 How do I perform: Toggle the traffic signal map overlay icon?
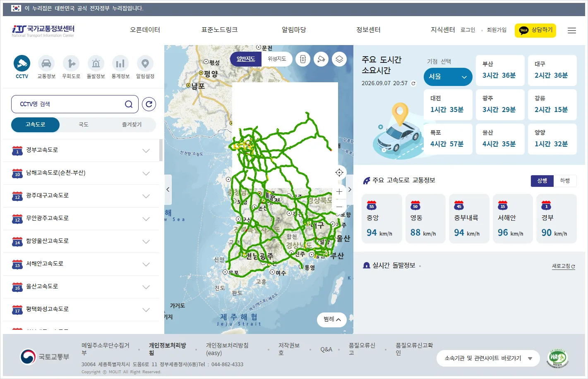[x=303, y=59]
